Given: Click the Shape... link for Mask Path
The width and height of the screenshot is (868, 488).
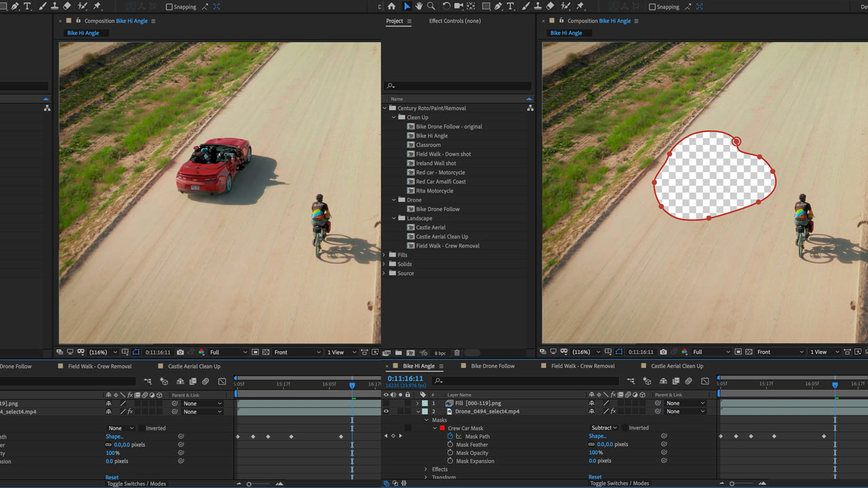Looking at the screenshot, I should pyautogui.click(x=597, y=436).
